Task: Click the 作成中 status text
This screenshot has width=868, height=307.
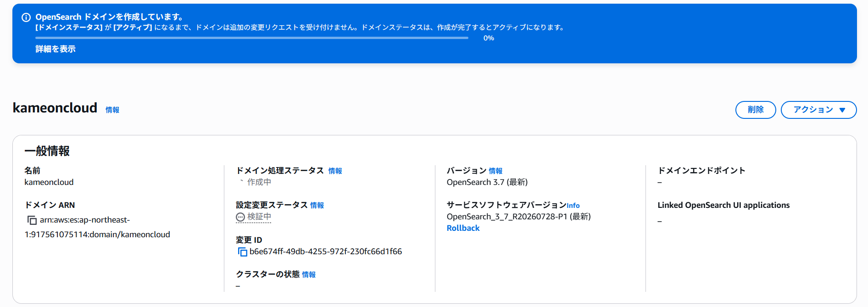Action: [x=259, y=182]
